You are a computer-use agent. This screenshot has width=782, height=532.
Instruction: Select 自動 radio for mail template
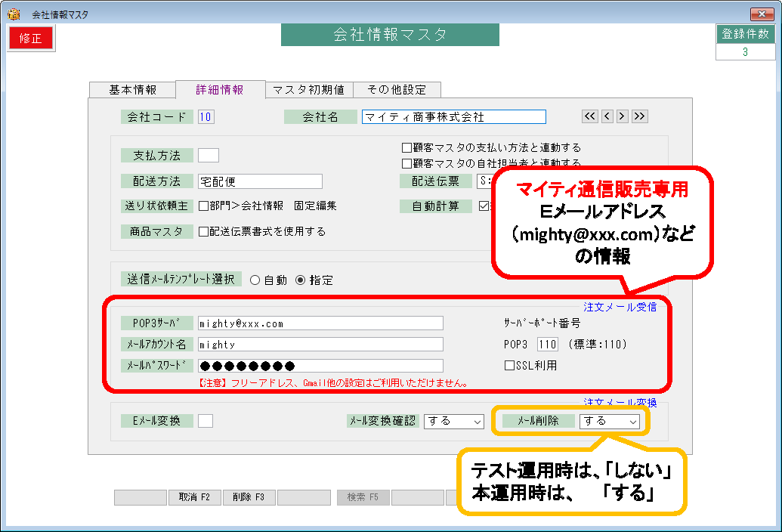click(254, 280)
